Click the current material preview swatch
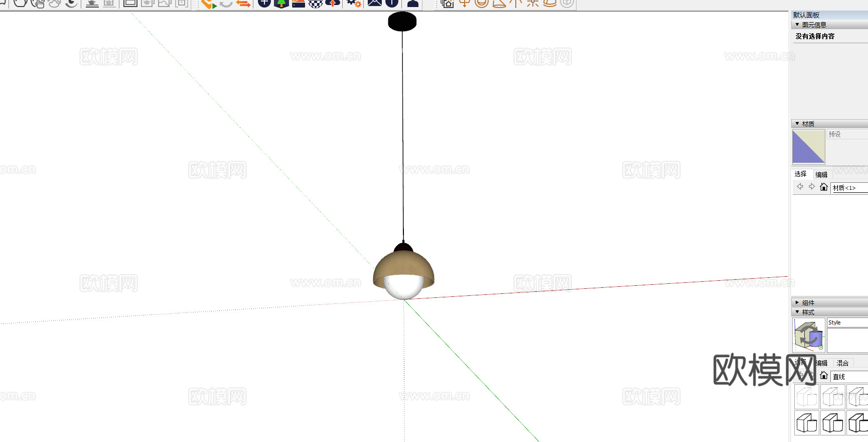 809,147
